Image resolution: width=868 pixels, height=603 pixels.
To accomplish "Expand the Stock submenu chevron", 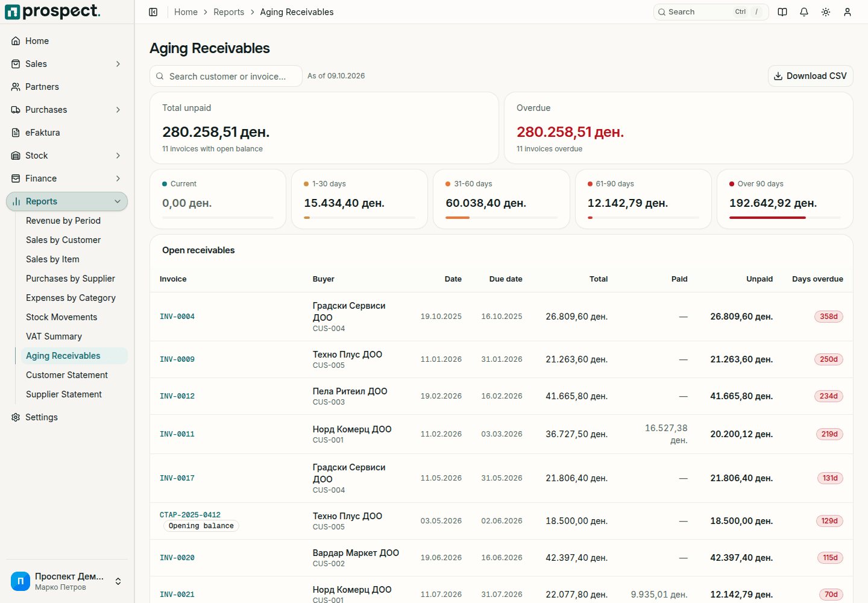I will click(118, 156).
